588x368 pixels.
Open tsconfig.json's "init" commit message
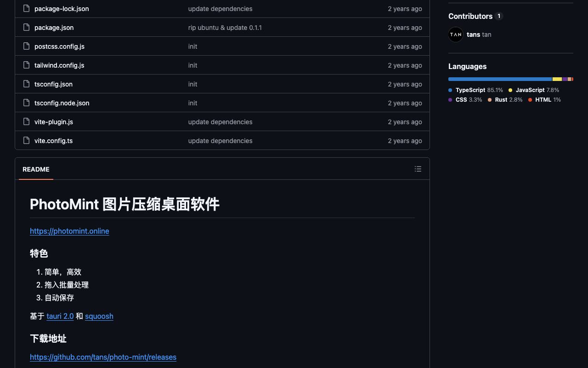tap(193, 84)
